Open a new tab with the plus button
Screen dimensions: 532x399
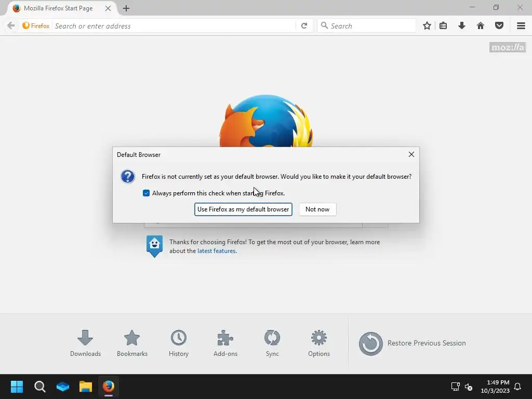pyautogui.click(x=126, y=8)
